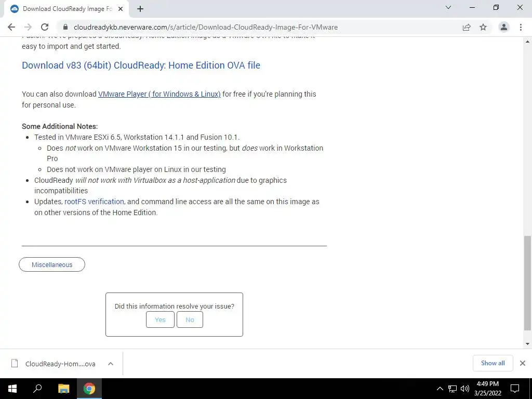Click the page vertical scrollbar thumb
Screen dimensions: 532x399
click(x=527, y=283)
